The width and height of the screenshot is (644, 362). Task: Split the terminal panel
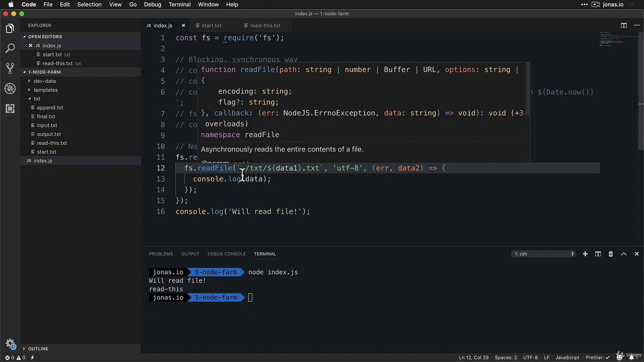coord(598,254)
